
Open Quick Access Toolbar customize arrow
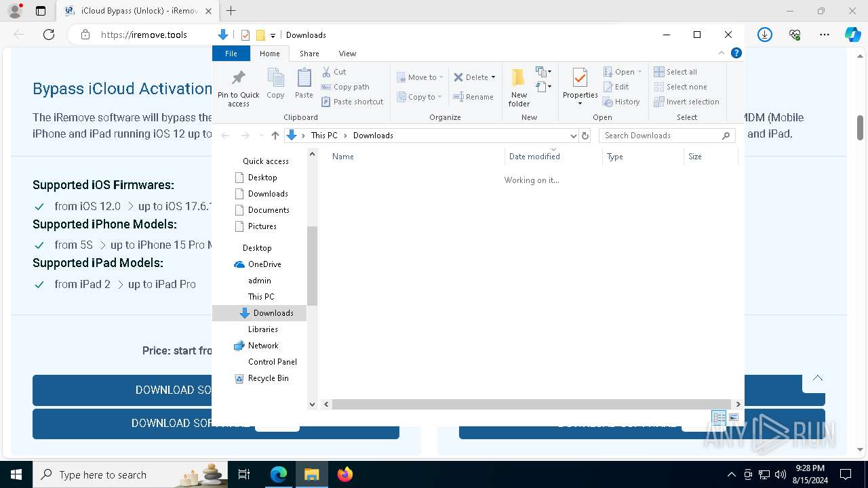pos(273,35)
